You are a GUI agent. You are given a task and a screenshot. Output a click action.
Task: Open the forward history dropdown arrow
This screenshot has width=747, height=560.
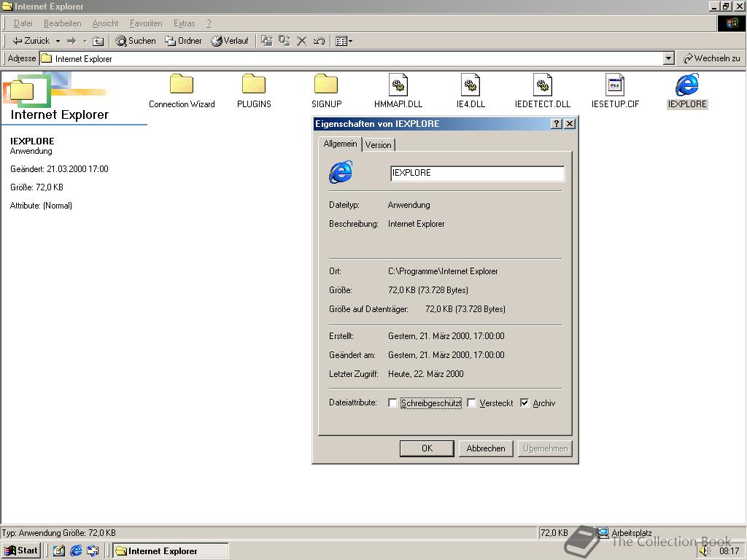[x=85, y=41]
